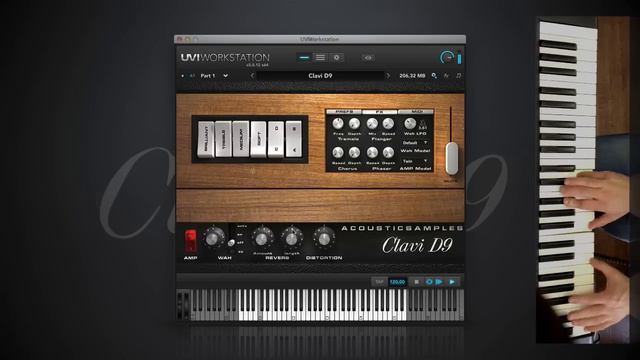This screenshot has width=640, height=360.
Task: Open the Part 1 dropdown chevron
Action: 226,76
